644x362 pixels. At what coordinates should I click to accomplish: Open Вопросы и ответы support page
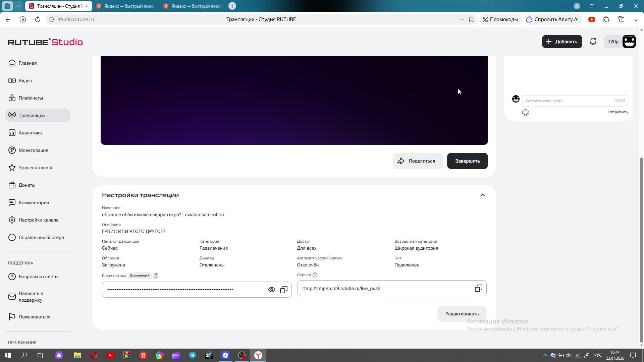(38, 277)
